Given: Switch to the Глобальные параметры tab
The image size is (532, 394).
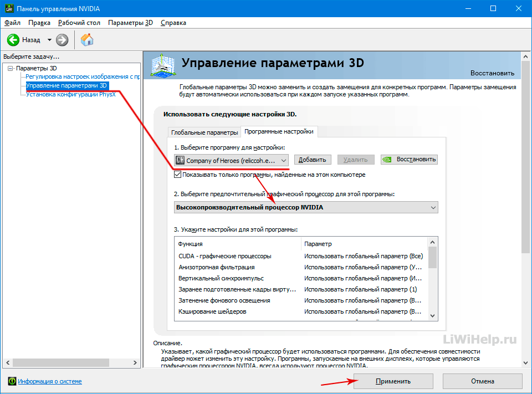Looking at the screenshot, I should point(204,132).
